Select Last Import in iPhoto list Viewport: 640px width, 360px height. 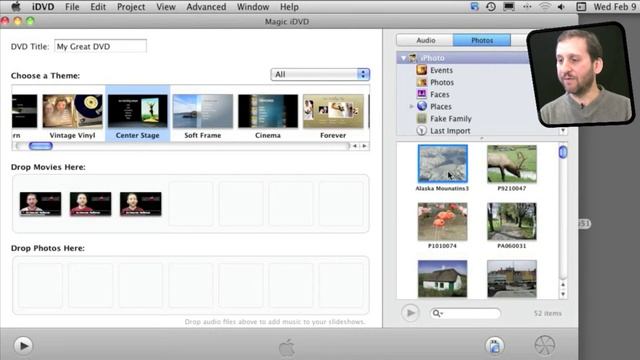(x=450, y=131)
